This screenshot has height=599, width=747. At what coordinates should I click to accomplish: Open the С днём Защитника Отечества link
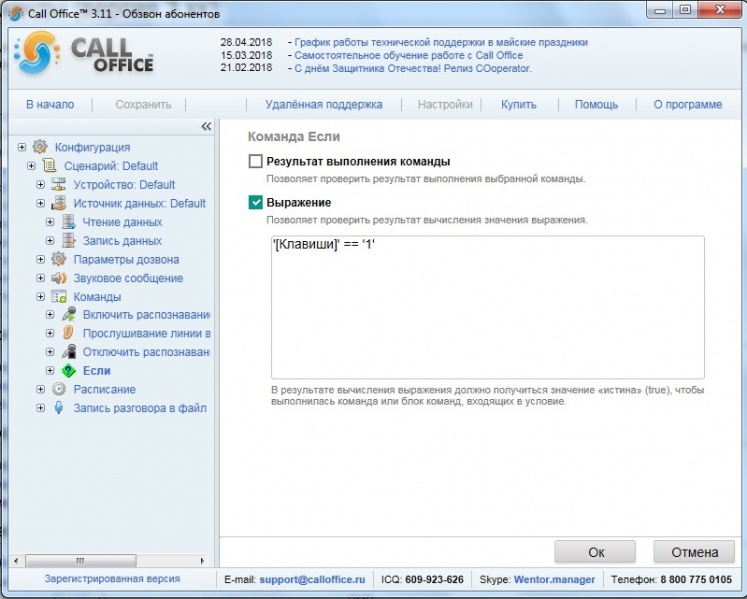click(x=413, y=68)
